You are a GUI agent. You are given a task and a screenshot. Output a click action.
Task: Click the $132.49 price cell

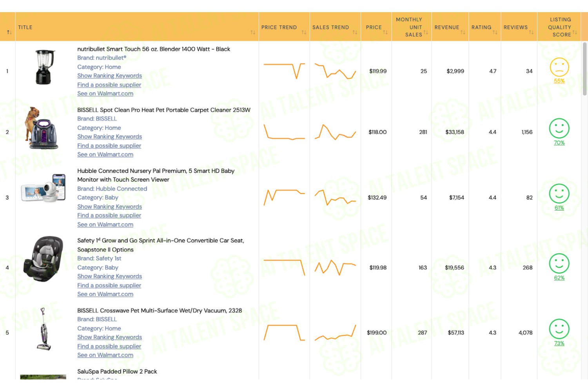click(377, 198)
